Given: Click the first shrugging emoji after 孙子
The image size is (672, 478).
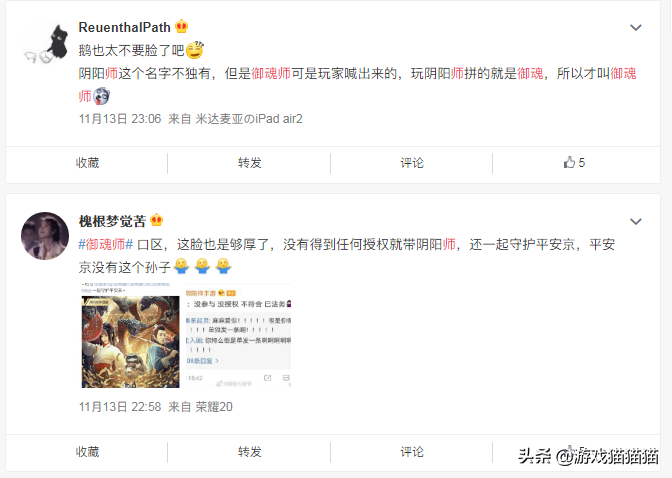Looking at the screenshot, I should (182, 266).
